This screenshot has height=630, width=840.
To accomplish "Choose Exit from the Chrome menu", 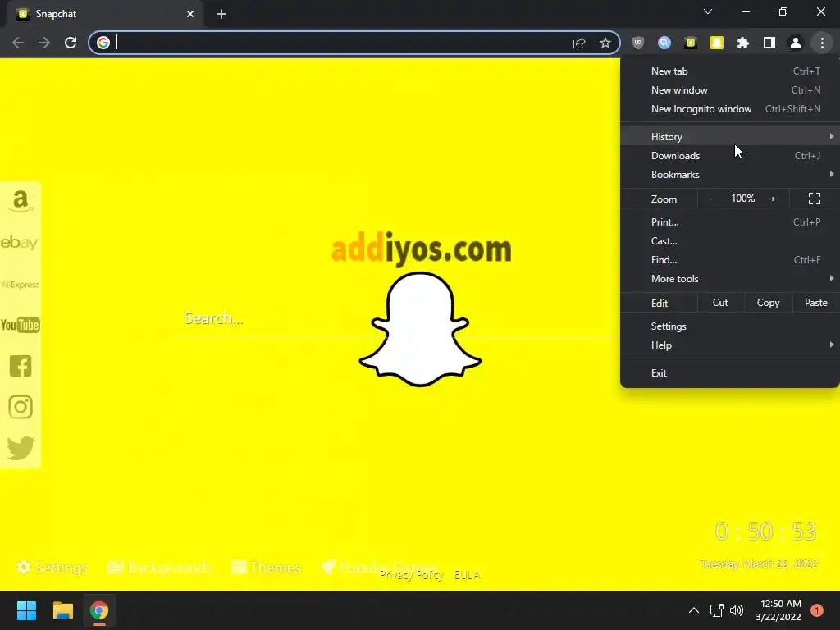I will 729,373.
